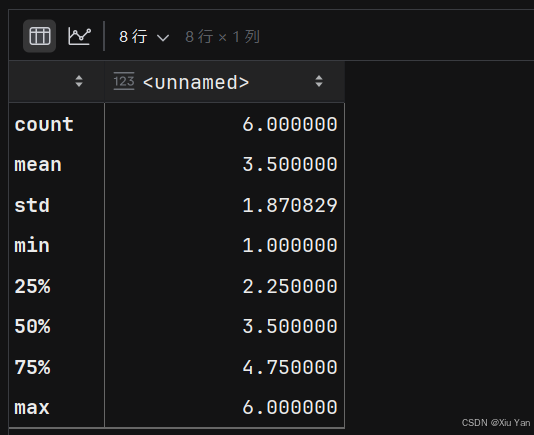This screenshot has height=435, width=534.
Task: Click the count value 6.000000
Action: (290, 124)
